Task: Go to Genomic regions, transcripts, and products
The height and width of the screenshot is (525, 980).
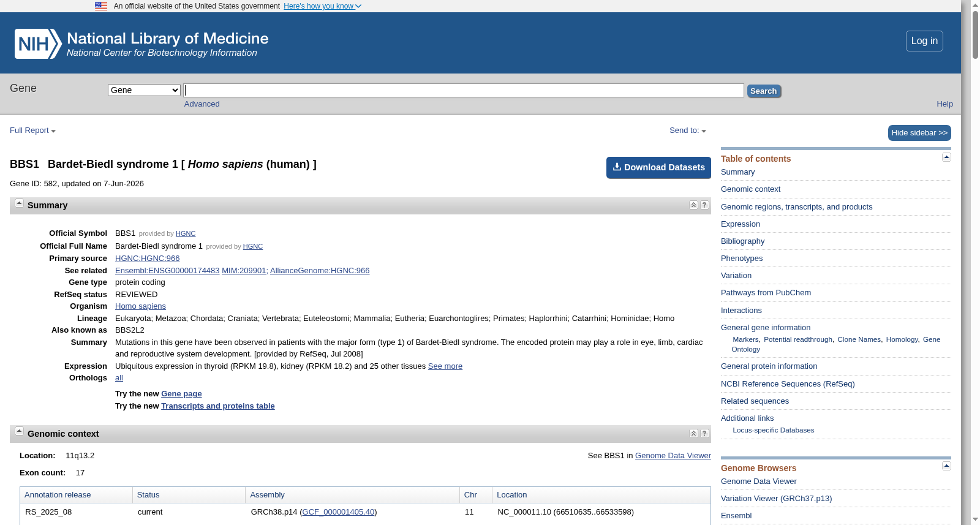Action: [796, 207]
